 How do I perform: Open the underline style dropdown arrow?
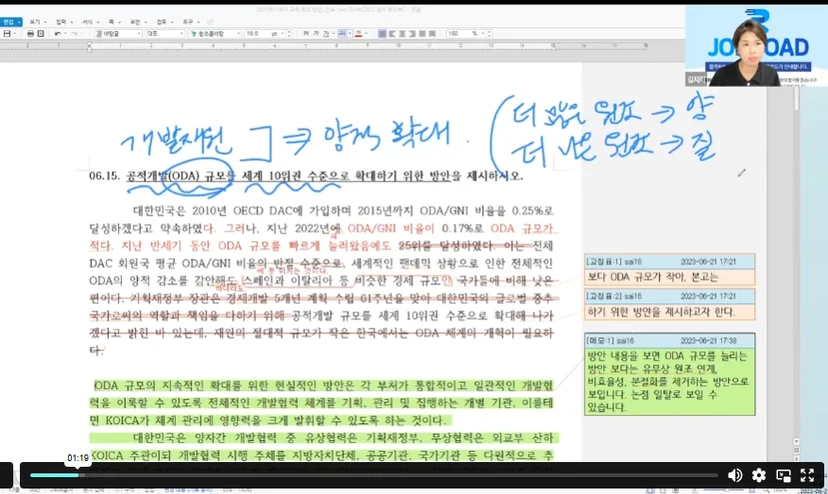pyautogui.click(x=333, y=33)
